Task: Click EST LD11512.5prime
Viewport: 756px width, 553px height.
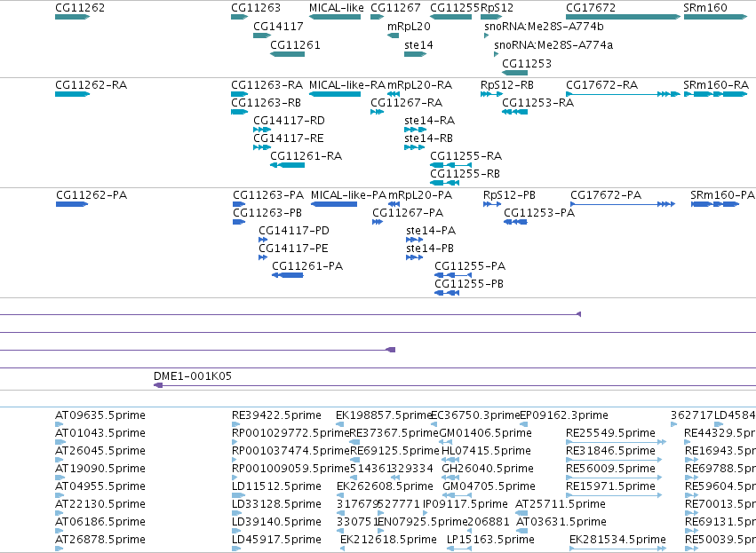Action: point(277,486)
